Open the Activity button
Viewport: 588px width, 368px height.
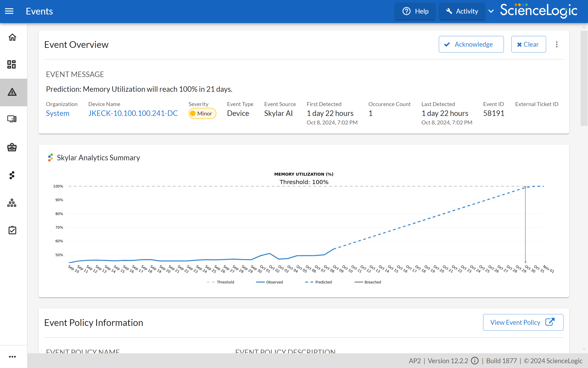[462, 11]
